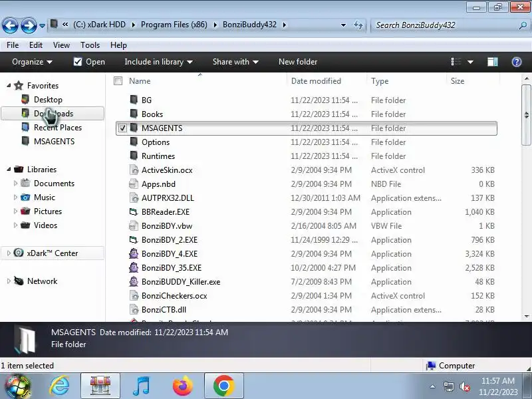Image resolution: width=532 pixels, height=399 pixels.
Task: Open the Edit menu
Action: (x=36, y=45)
